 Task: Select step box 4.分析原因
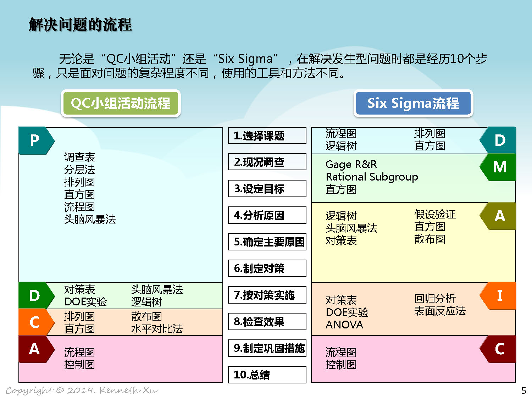(267, 215)
